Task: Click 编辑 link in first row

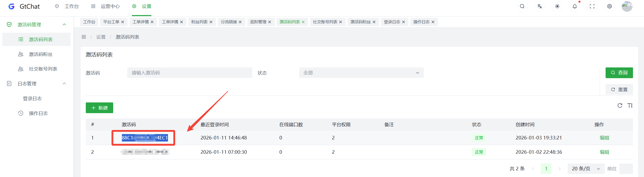Action: [604, 138]
